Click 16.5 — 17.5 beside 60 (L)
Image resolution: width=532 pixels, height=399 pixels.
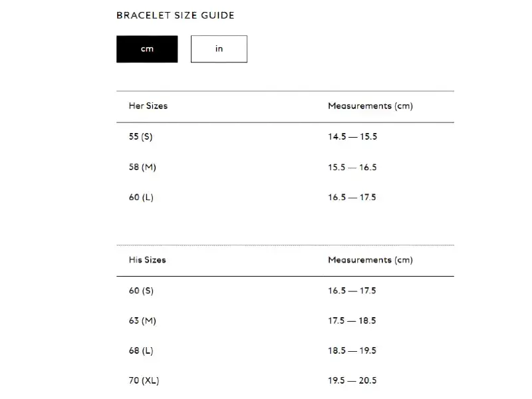coord(352,198)
